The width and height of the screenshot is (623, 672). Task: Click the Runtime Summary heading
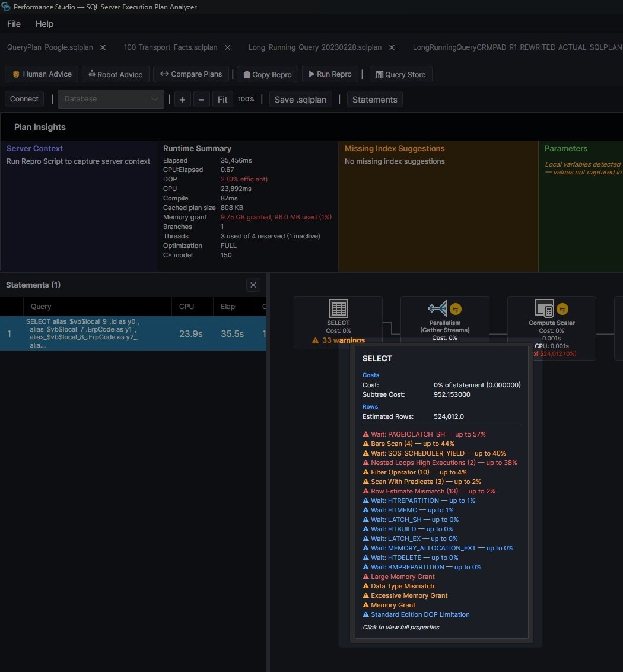(197, 148)
